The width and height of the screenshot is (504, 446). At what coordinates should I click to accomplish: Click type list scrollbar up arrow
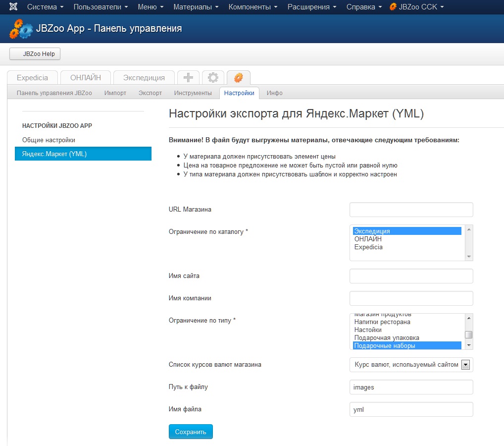point(469,318)
